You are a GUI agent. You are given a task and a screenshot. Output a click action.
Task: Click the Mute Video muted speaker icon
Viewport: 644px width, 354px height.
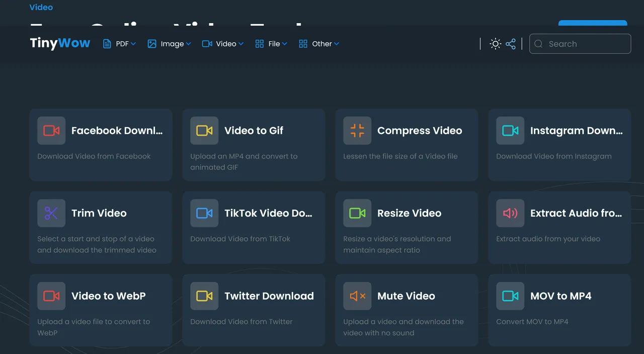[x=357, y=296]
